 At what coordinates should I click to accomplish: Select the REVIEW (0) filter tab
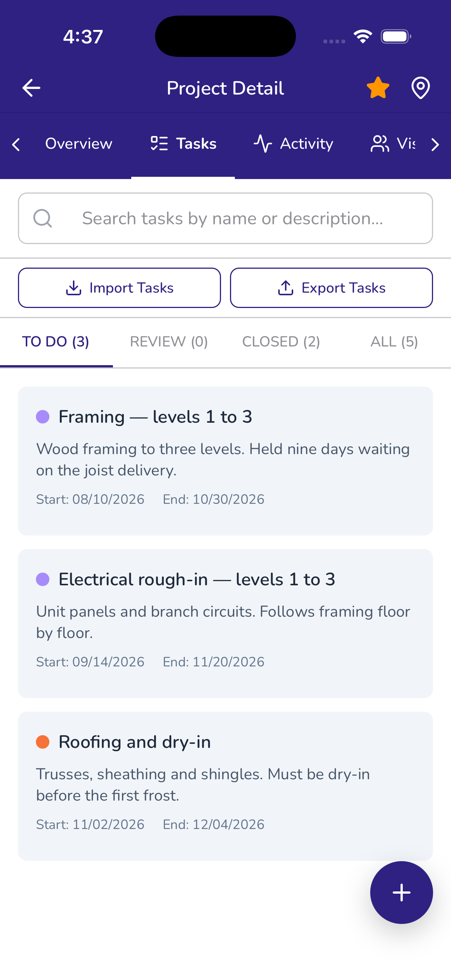(x=169, y=342)
